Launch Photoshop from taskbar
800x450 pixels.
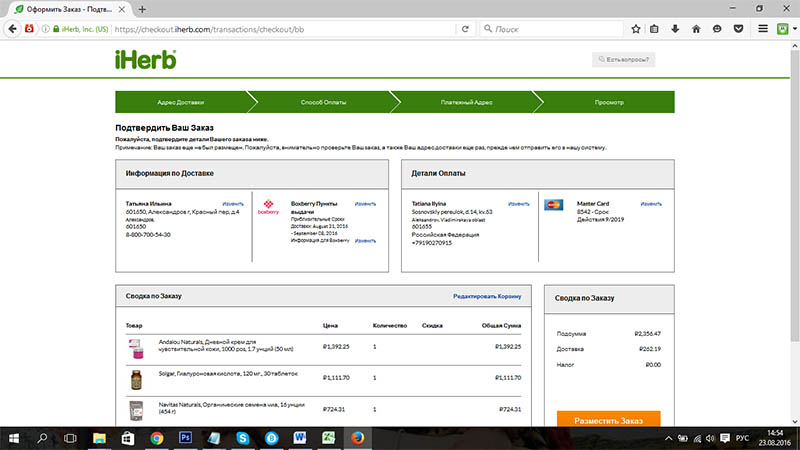click(185, 438)
